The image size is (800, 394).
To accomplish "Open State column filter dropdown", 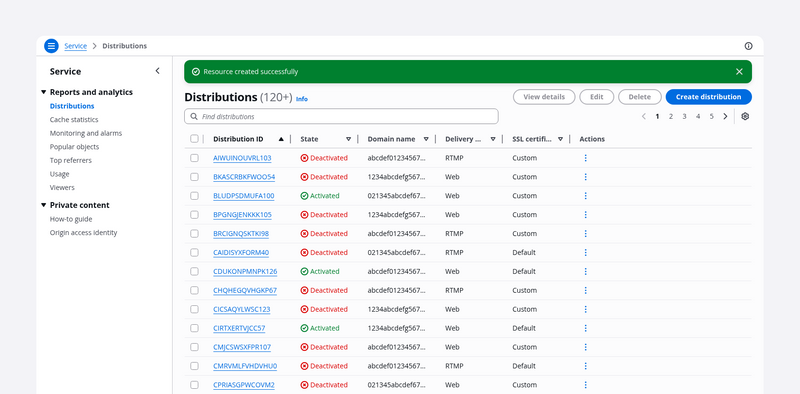I will click(348, 139).
